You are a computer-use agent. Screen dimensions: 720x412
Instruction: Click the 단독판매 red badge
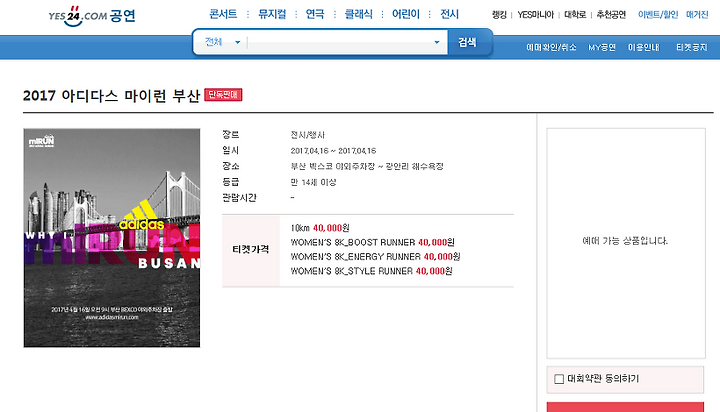point(223,95)
